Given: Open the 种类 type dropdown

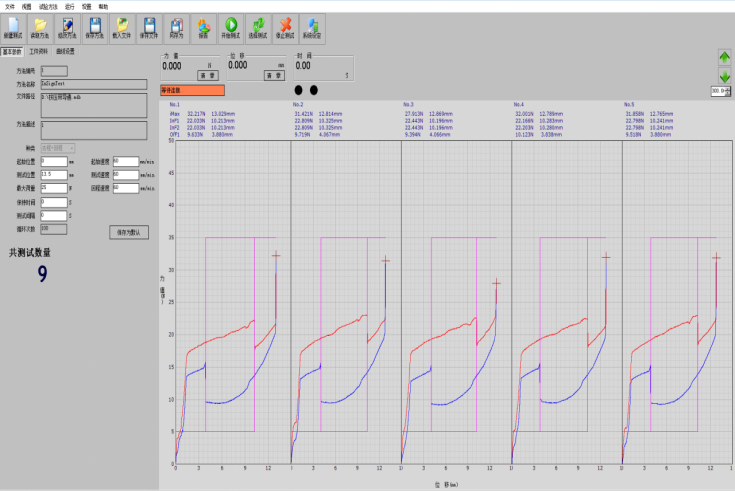Looking at the screenshot, I should tap(58, 147).
